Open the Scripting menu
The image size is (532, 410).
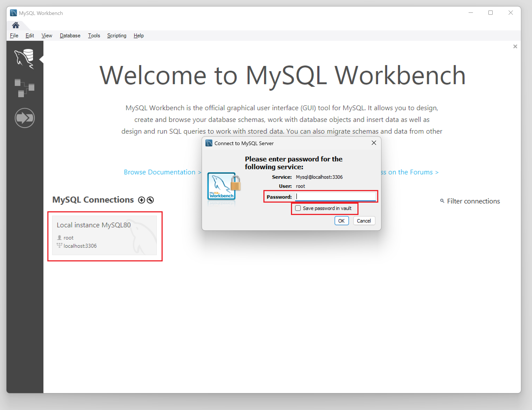coord(117,36)
